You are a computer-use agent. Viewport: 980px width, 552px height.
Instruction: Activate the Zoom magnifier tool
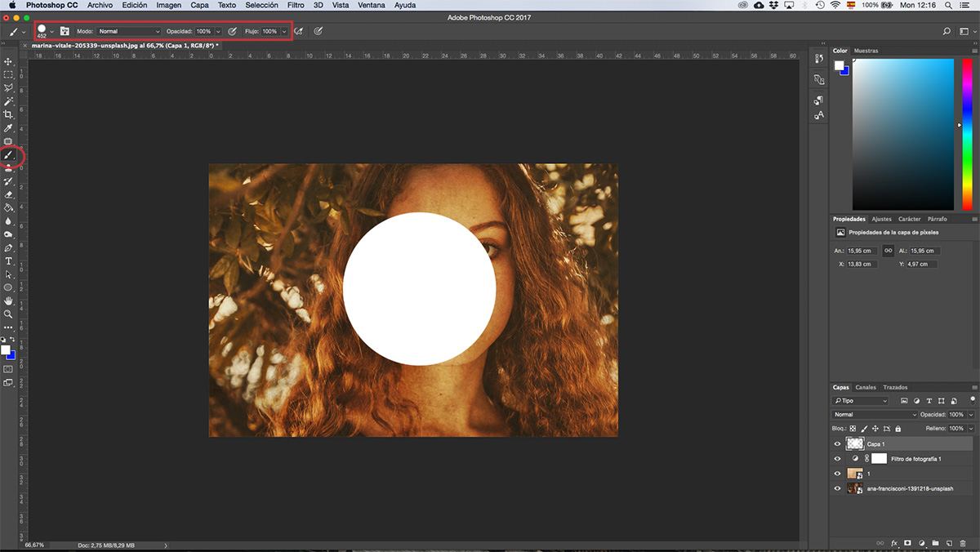(x=9, y=314)
